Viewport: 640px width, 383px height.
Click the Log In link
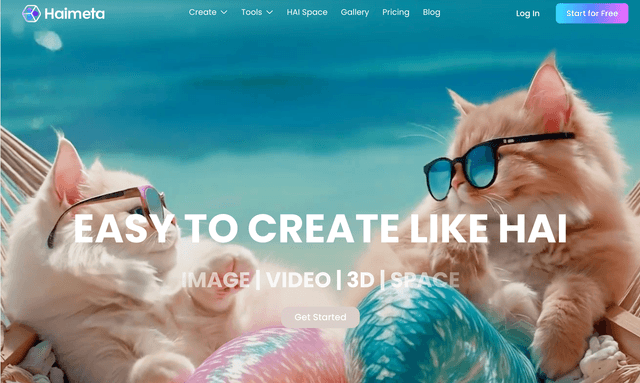point(527,13)
